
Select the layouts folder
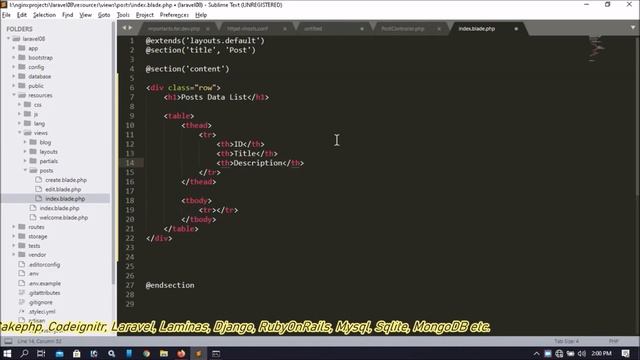(x=49, y=152)
